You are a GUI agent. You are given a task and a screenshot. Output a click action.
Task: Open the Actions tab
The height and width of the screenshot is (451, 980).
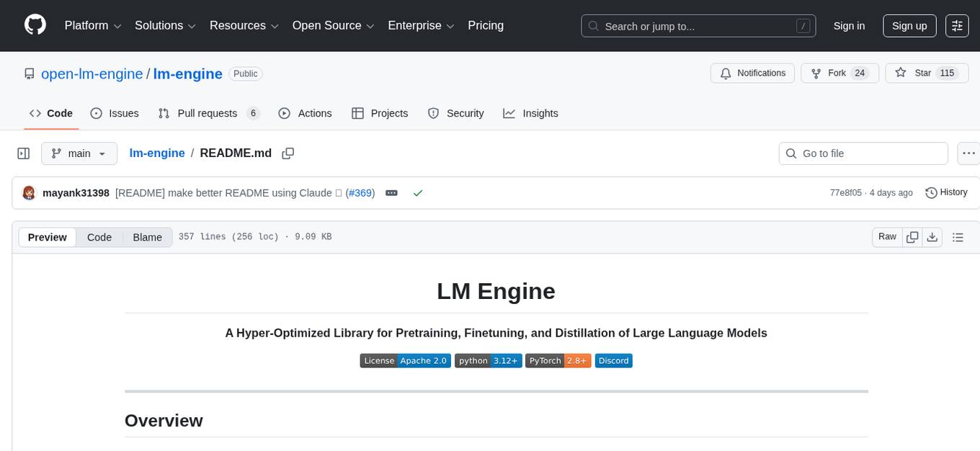click(x=306, y=113)
